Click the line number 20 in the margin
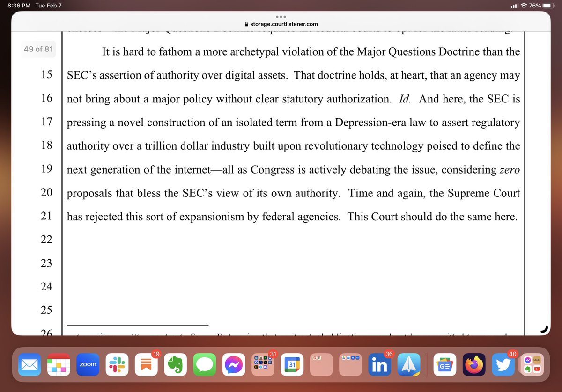 (47, 193)
